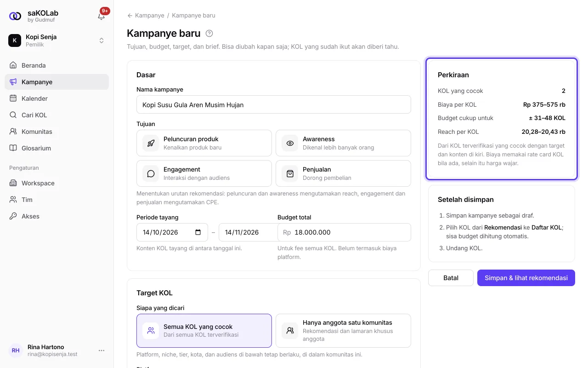Click Simpan & lihat rekomendasi
Screen dimensions: 588x368
(526, 278)
